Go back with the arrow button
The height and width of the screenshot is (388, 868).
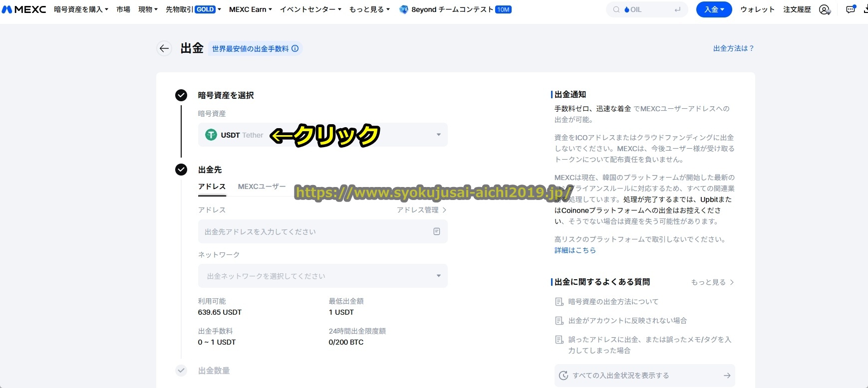coord(164,48)
